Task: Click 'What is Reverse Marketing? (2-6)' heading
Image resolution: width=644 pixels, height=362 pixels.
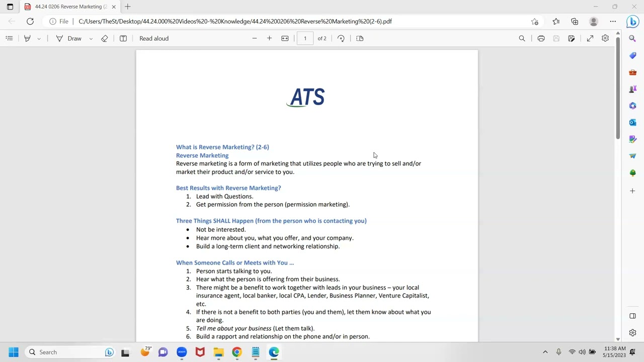Action: (x=222, y=147)
